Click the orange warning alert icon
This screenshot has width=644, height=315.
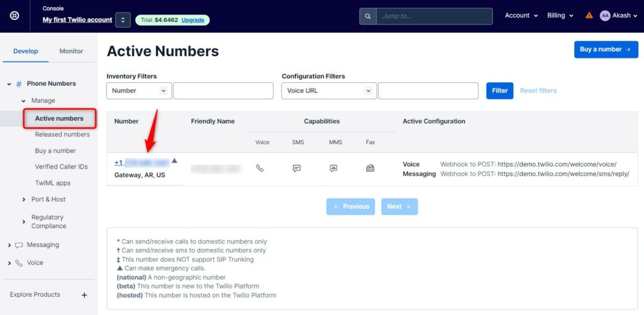click(589, 16)
